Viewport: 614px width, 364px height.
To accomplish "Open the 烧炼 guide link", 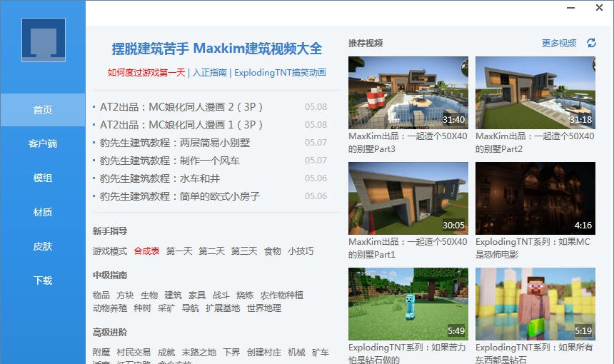I will 245,295.
